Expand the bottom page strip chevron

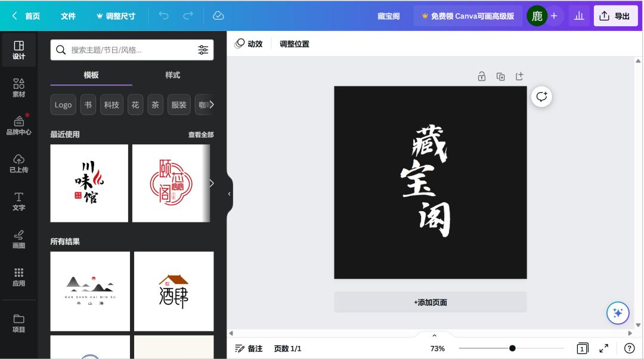click(x=434, y=335)
